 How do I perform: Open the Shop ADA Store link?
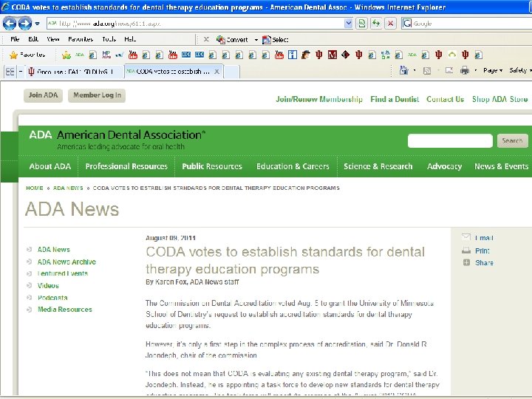(499, 100)
